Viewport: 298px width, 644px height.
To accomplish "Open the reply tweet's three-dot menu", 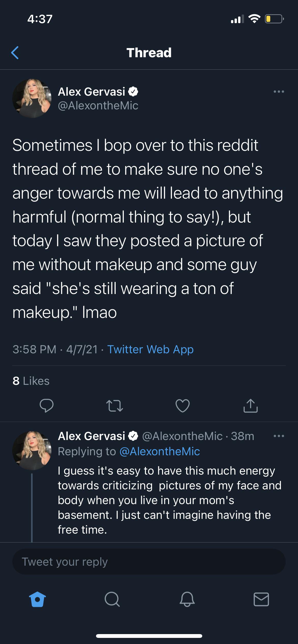I will [279, 436].
